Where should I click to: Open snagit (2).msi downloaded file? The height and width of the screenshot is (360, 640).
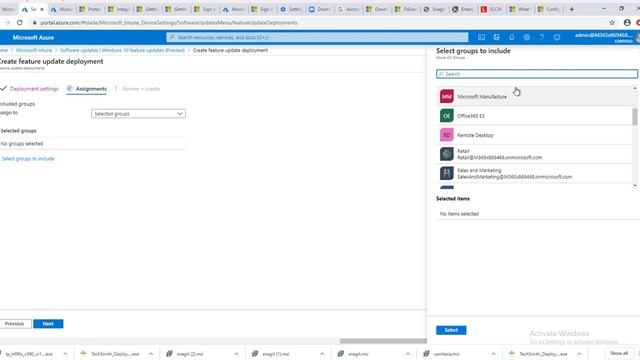(x=190, y=354)
